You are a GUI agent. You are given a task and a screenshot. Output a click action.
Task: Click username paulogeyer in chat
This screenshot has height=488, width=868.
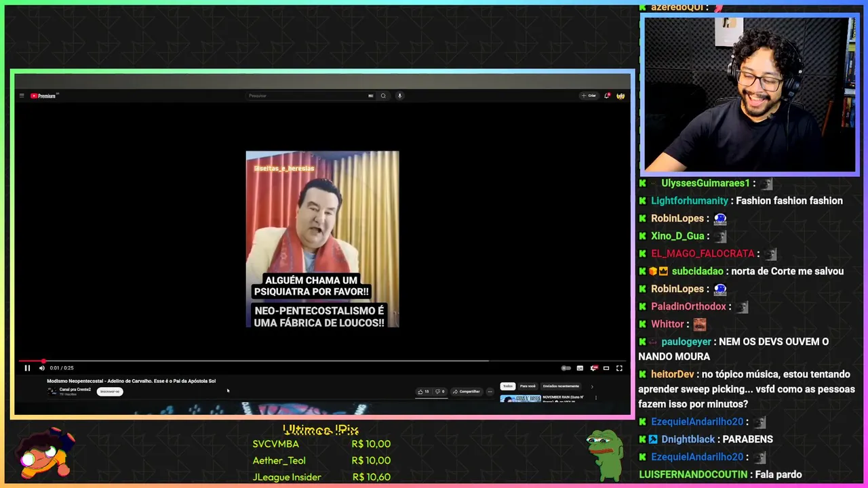[686, 342]
